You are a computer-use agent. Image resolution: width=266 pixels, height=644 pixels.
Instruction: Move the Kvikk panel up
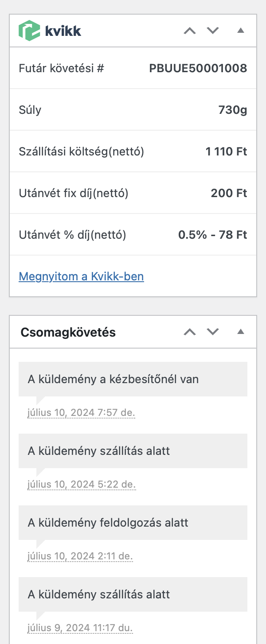(190, 31)
